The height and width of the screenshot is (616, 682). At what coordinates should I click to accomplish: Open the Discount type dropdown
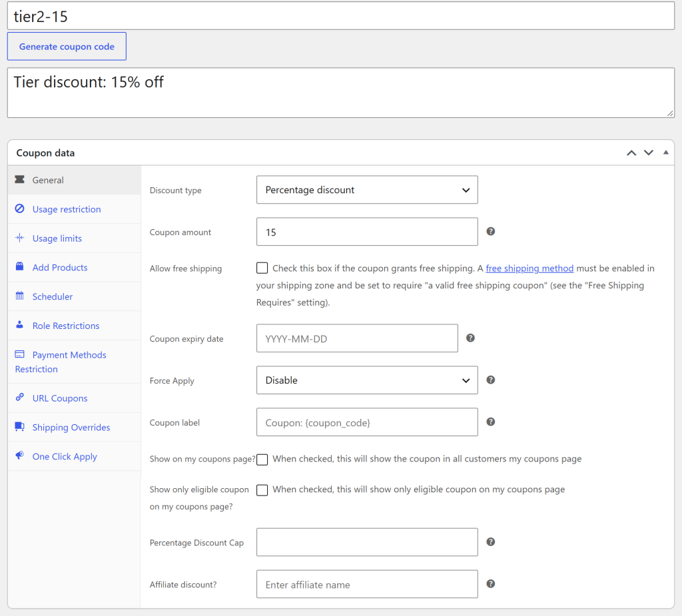click(367, 190)
